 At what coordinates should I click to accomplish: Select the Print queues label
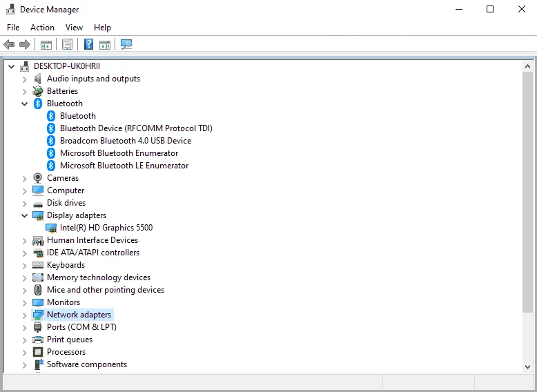70,340
